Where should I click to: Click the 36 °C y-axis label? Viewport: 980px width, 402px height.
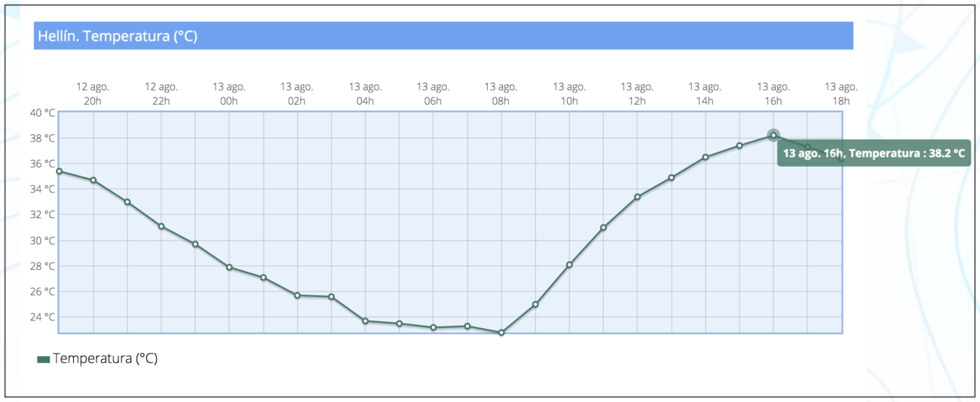point(42,164)
